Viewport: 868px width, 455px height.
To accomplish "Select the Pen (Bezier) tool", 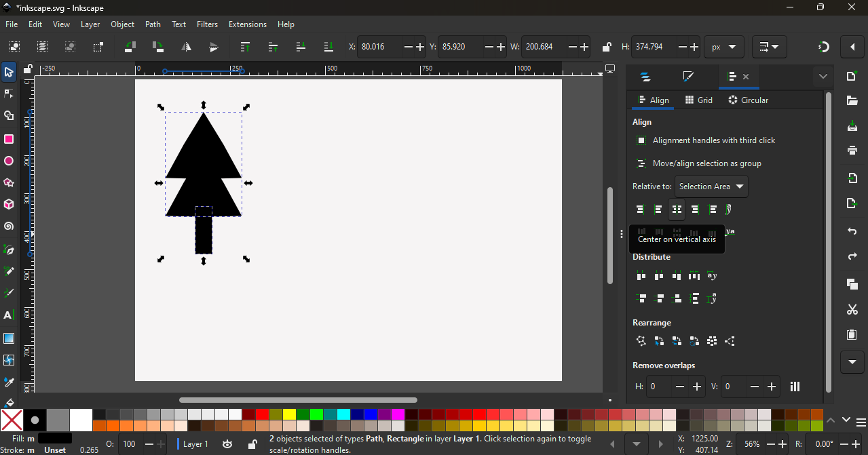I will pos(9,250).
